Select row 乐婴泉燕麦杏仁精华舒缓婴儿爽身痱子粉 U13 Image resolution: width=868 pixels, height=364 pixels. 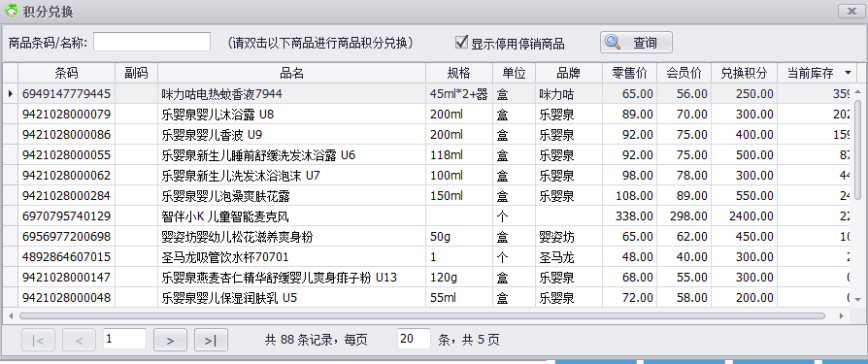point(425,278)
